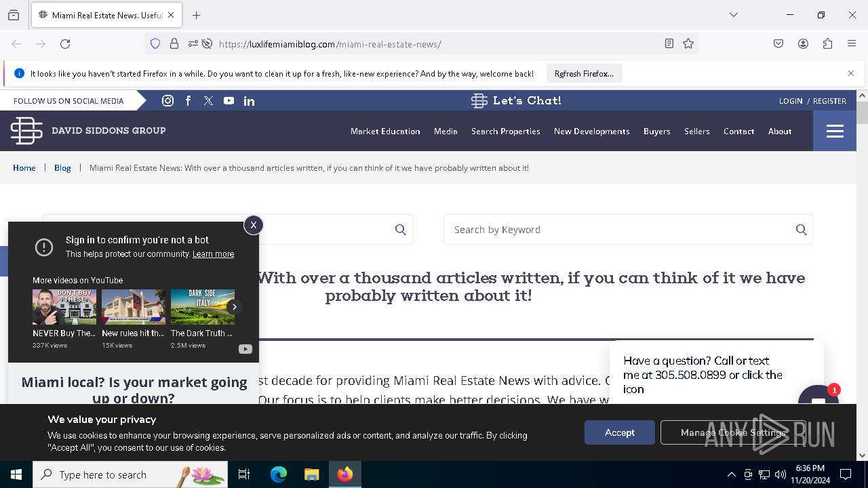Open File Explorer from taskbar

[x=311, y=474]
